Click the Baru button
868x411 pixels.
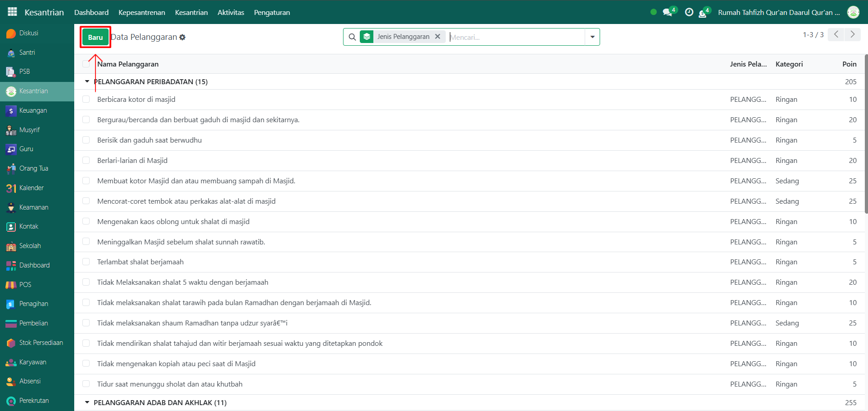[x=95, y=37]
